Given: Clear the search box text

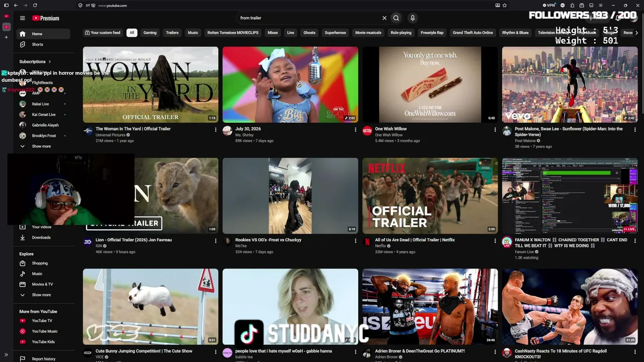Looking at the screenshot, I should [x=384, y=18].
